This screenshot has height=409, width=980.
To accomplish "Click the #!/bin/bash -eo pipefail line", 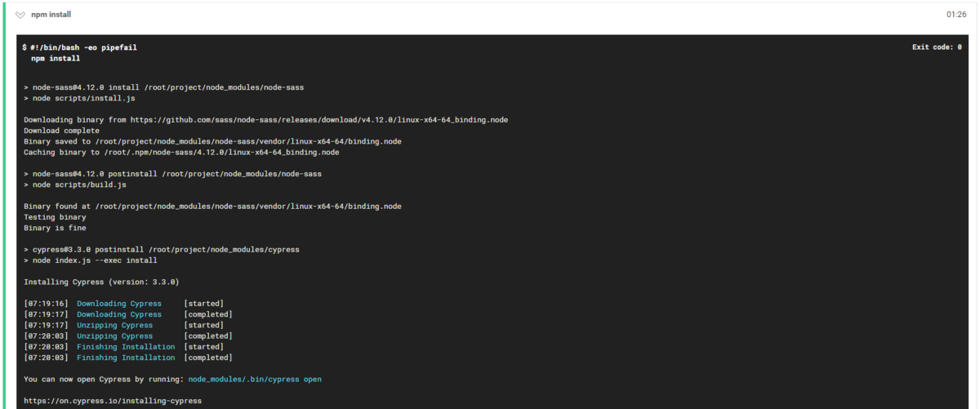I will tap(83, 47).
